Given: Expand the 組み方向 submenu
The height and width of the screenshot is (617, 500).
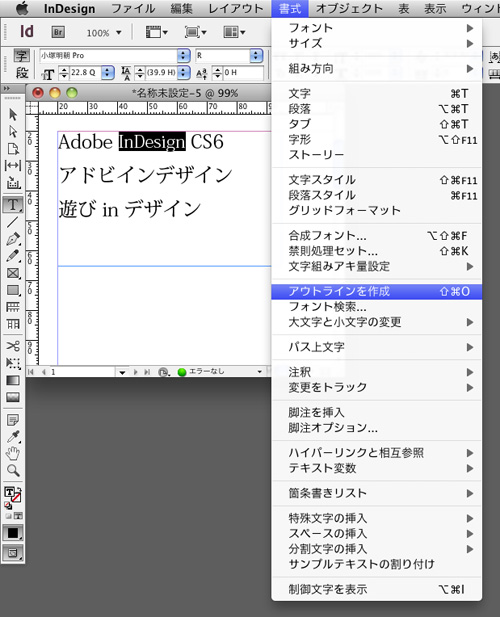Looking at the screenshot, I should [377, 69].
